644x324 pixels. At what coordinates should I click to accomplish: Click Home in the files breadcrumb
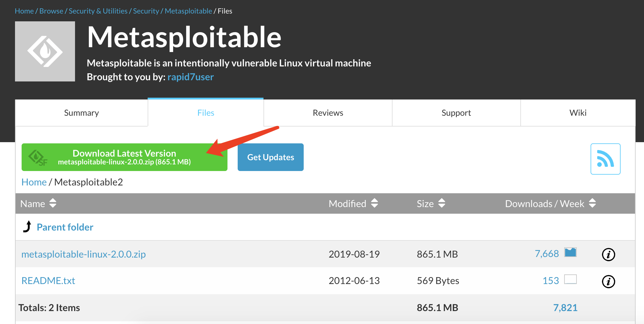pyautogui.click(x=34, y=182)
